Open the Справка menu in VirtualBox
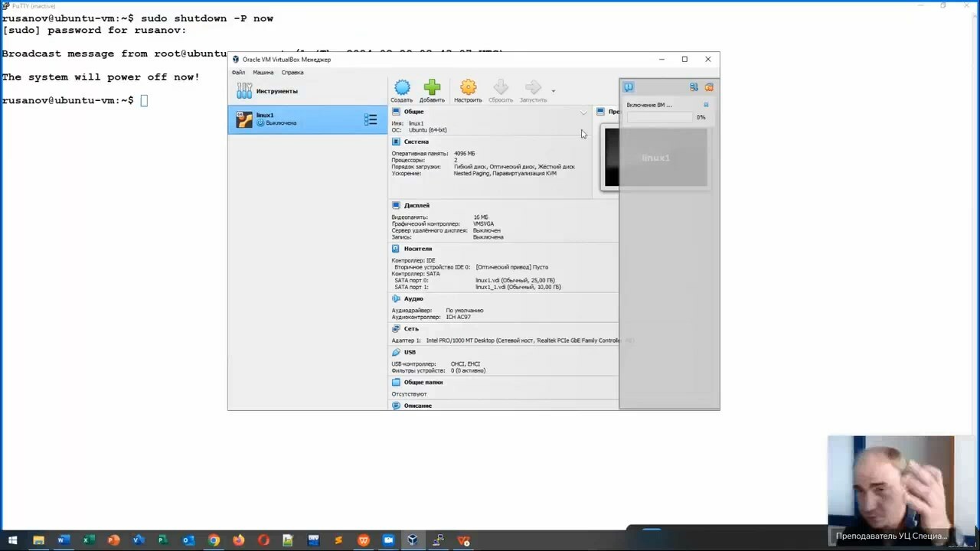Viewport: 980px width, 551px height. pos(292,73)
